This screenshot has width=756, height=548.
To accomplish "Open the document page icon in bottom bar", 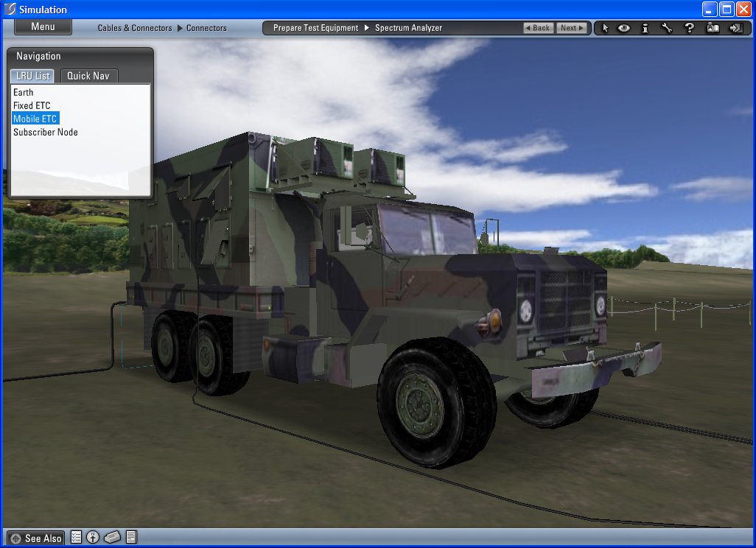I will click(131, 538).
